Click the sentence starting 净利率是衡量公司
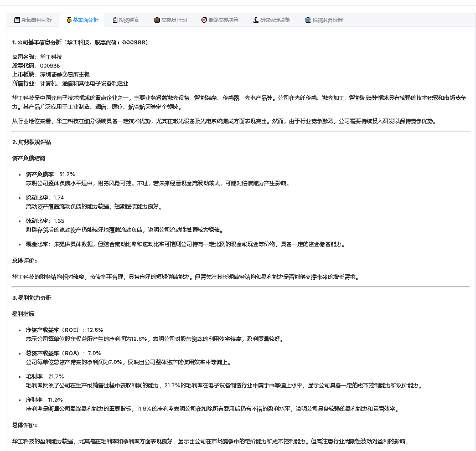Screen dimensions: 476x451 (x=212, y=409)
